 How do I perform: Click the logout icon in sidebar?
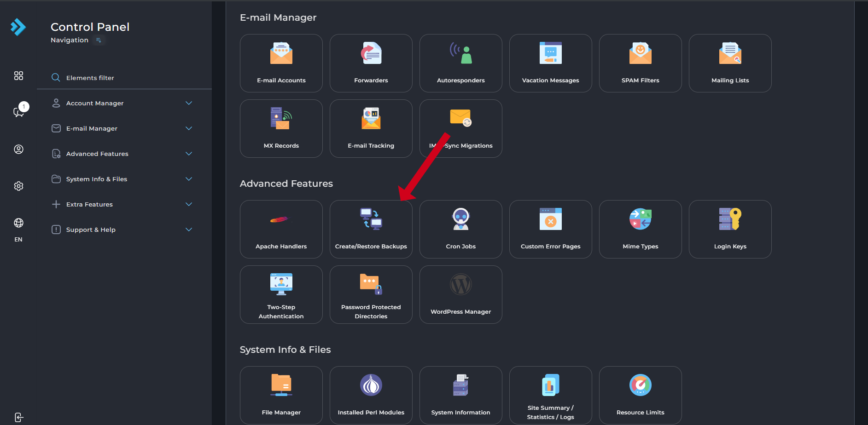click(x=19, y=417)
